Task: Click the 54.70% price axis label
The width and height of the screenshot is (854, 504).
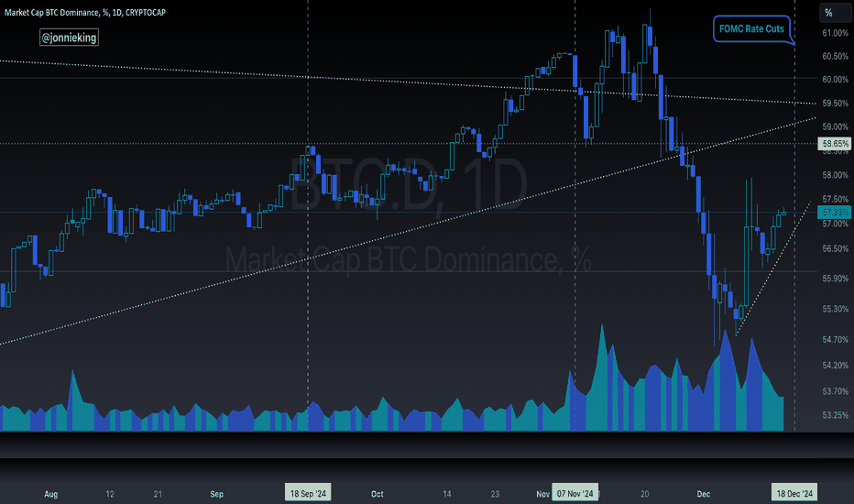Action: coord(835,339)
